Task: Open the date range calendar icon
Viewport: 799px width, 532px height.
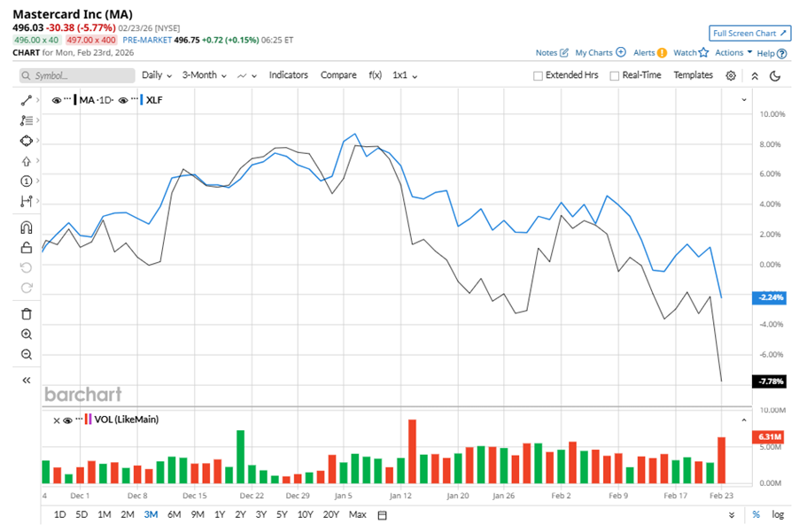Action: pos(382,515)
